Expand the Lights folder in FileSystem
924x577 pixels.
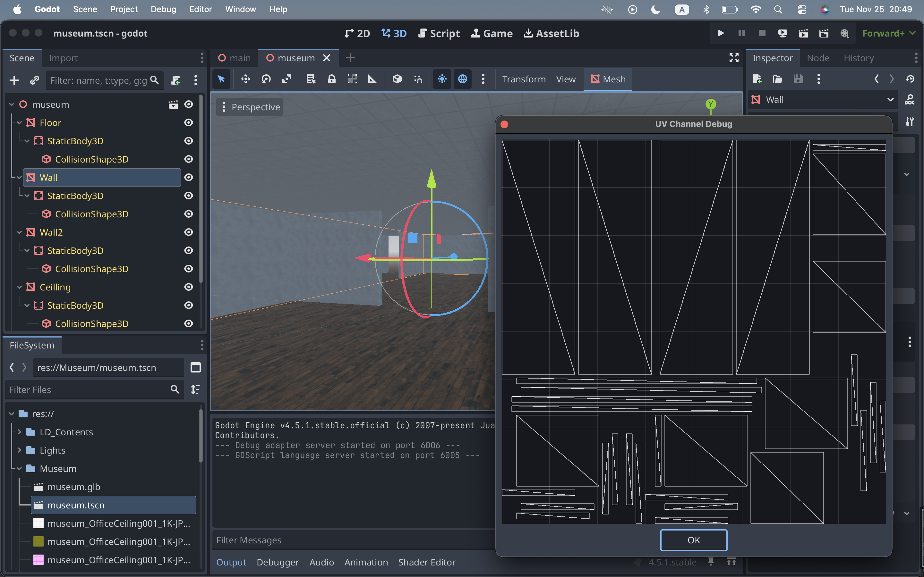point(20,450)
